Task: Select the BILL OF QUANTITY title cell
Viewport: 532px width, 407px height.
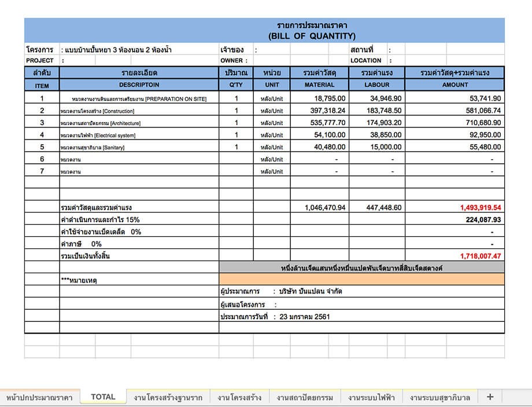Action: pyautogui.click(x=312, y=36)
